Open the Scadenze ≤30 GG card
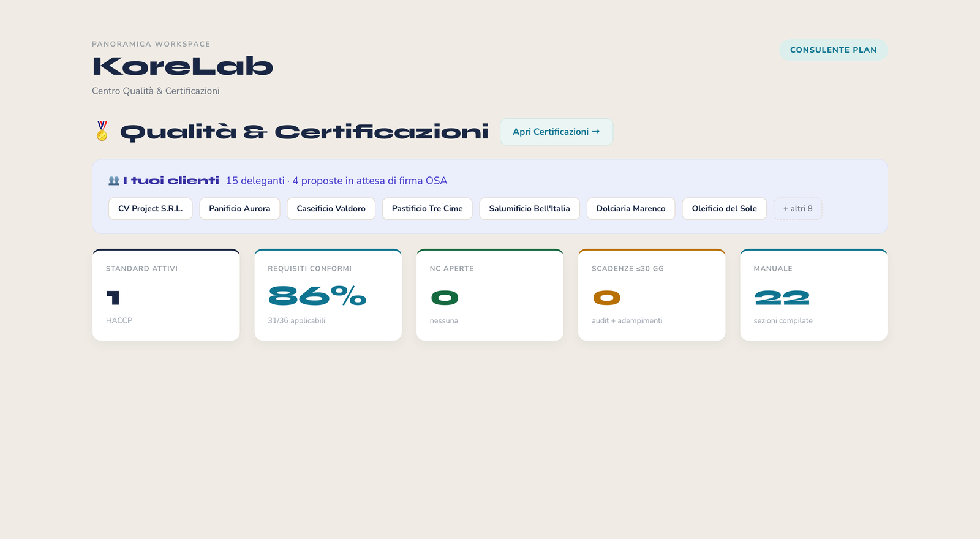 click(x=652, y=295)
